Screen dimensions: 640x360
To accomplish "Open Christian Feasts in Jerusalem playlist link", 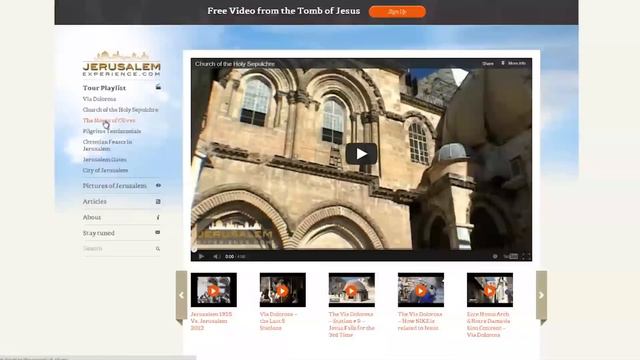I will [x=107, y=145].
